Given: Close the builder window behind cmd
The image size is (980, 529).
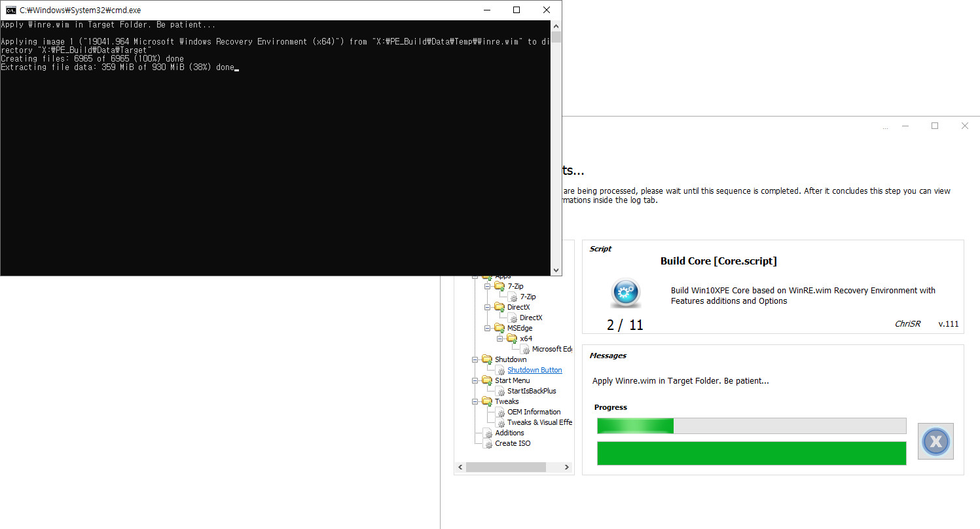Looking at the screenshot, I should 965,126.
